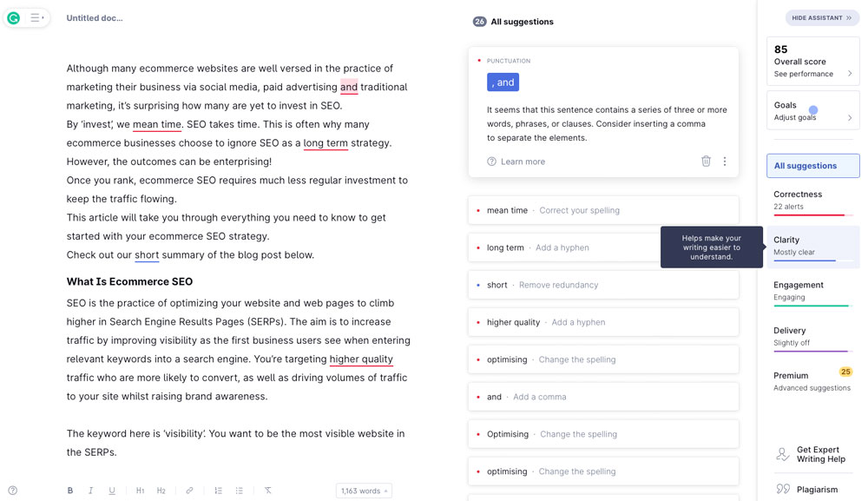The height and width of the screenshot is (501, 868).
Task: Create a bulleted list
Action: pos(239,491)
